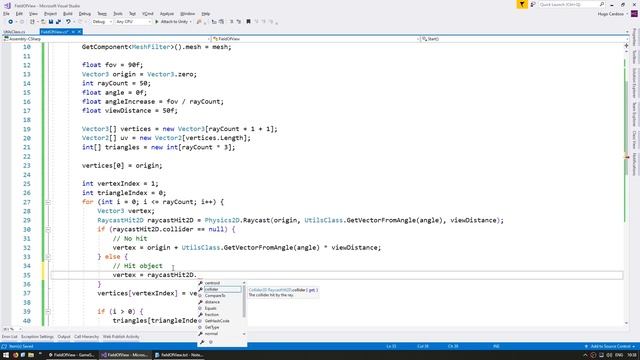Open the Call Hierarchy panel tab
640x360 pixels.
pos(86,337)
